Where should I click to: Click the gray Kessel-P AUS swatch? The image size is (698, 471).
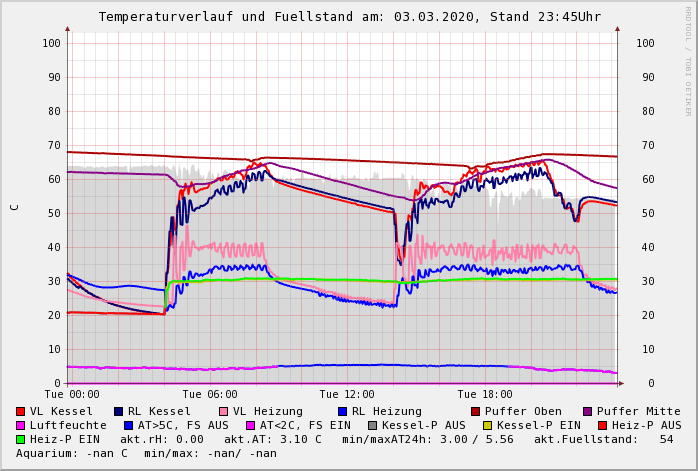coord(371,425)
